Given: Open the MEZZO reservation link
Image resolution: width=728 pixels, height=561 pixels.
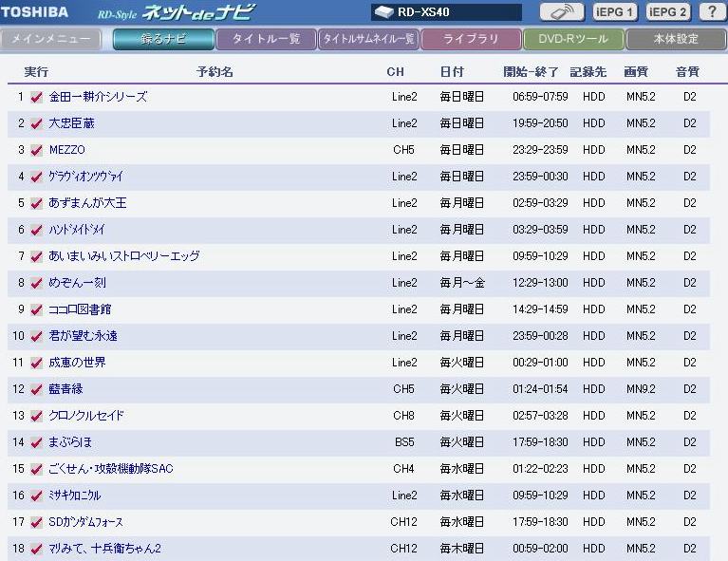Looking at the screenshot, I should (66, 150).
